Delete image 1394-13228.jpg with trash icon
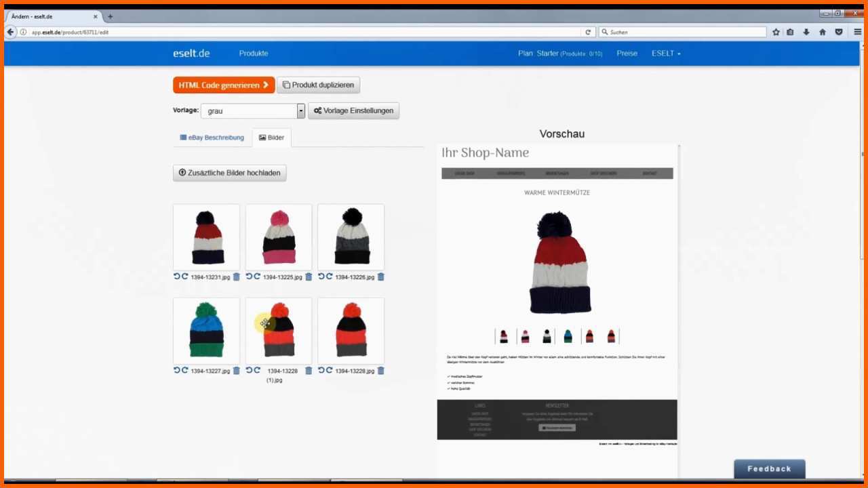Image resolution: width=868 pixels, height=488 pixels. [x=380, y=370]
